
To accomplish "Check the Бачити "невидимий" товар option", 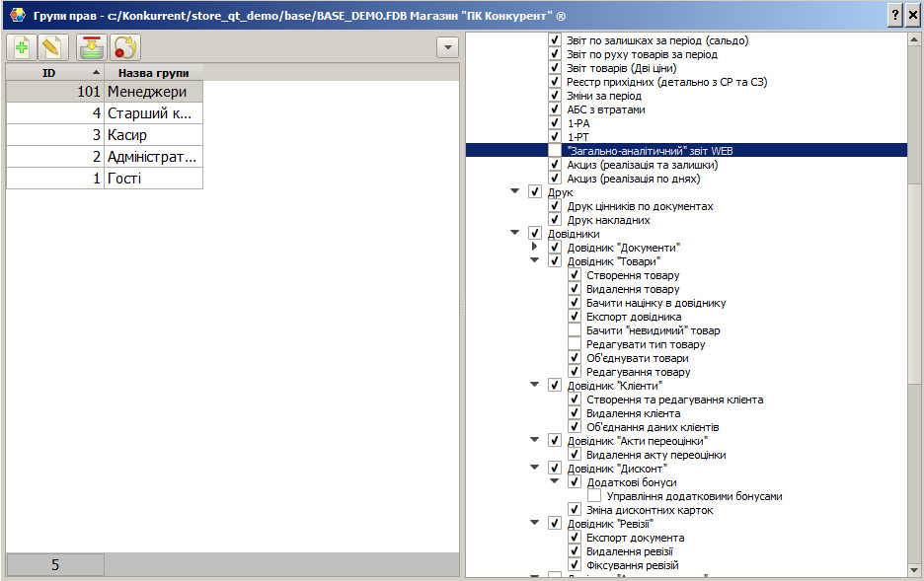I will pos(575,330).
